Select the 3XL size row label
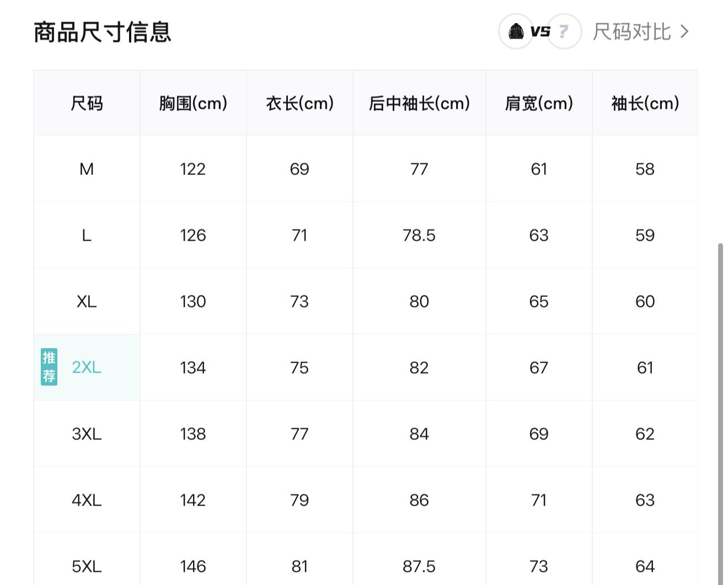The width and height of the screenshot is (728, 585). pos(87,434)
